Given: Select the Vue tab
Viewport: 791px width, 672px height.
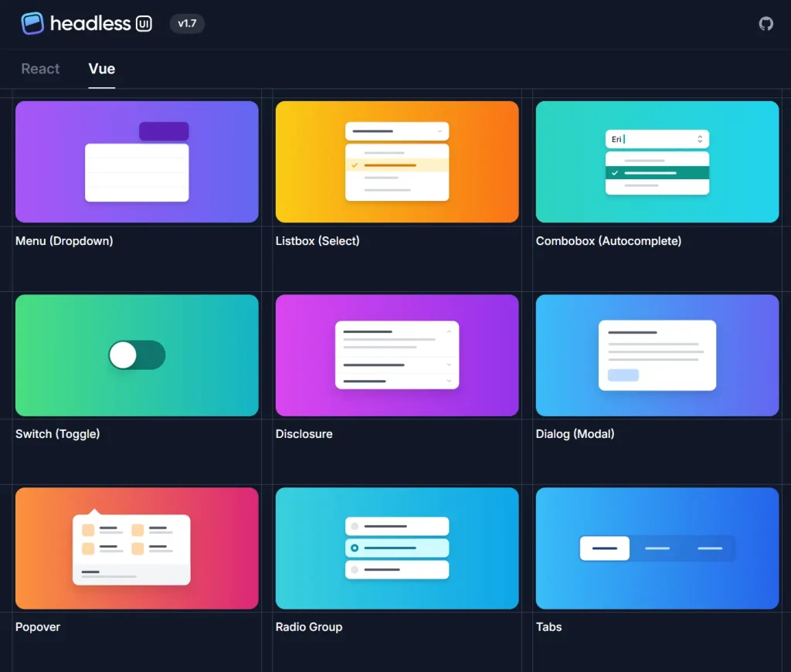Looking at the screenshot, I should [x=101, y=69].
